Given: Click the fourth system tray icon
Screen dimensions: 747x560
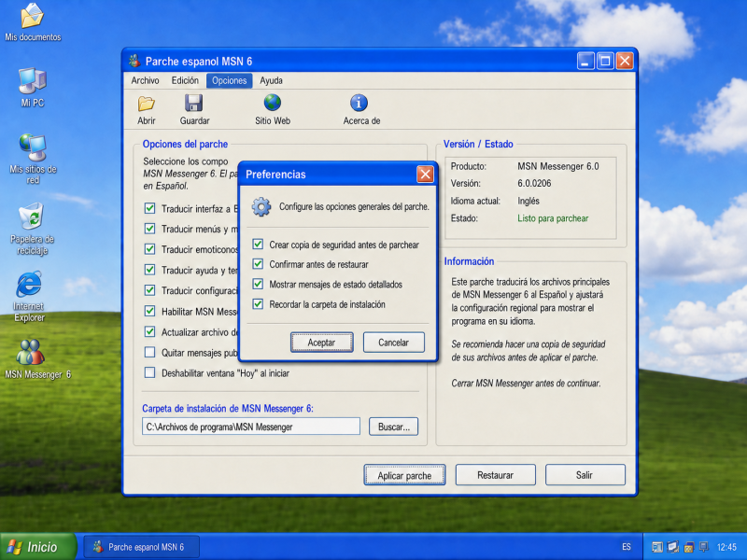Looking at the screenshot, I should click(x=704, y=547).
